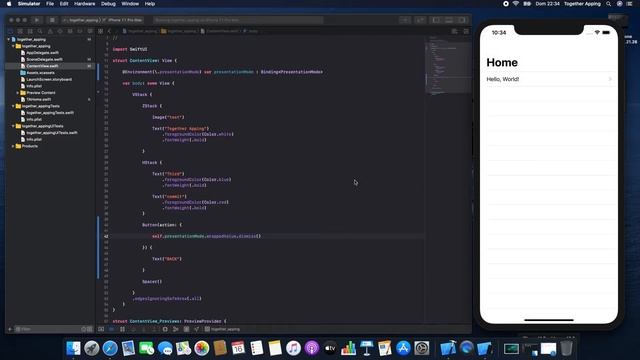Image resolution: width=640 pixels, height=360 pixels.
Task: Add an editor pane on the right
Action: pyautogui.click(x=466, y=31)
